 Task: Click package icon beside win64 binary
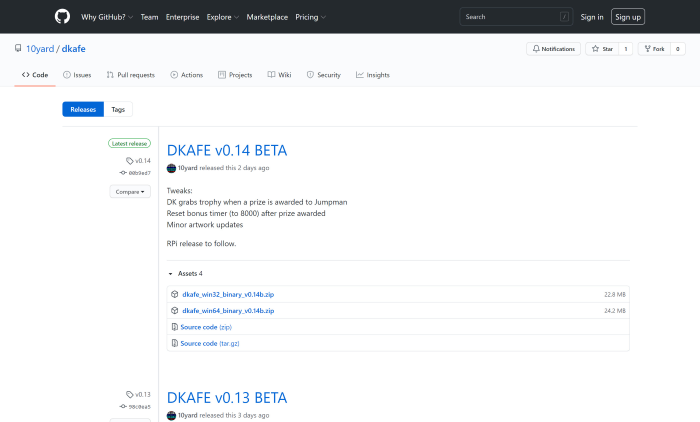click(175, 311)
